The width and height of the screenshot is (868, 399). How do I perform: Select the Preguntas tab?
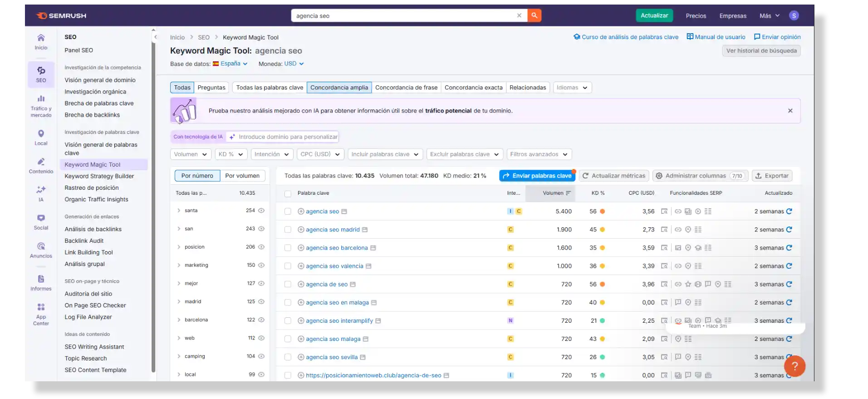click(x=211, y=88)
